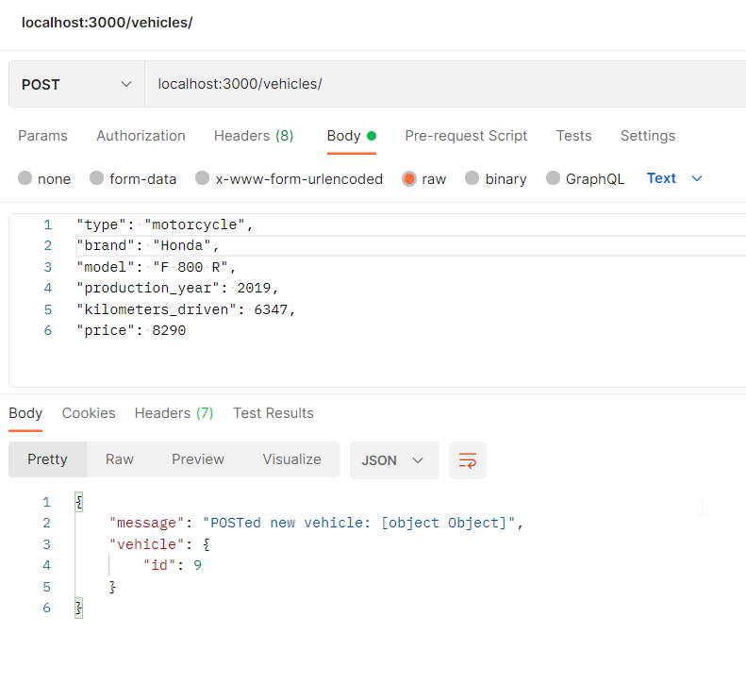This screenshot has width=746, height=700.
Task: Click line number 5 in response viewer
Action: 46,587
